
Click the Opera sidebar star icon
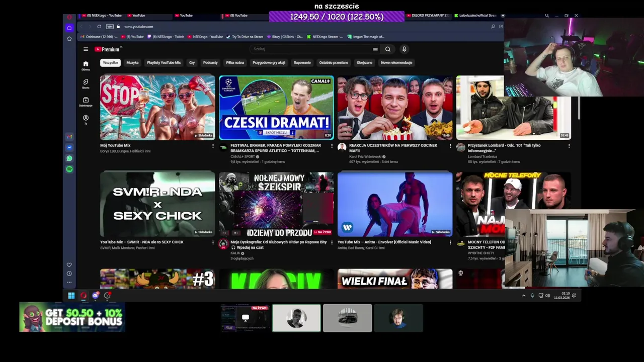(x=69, y=39)
